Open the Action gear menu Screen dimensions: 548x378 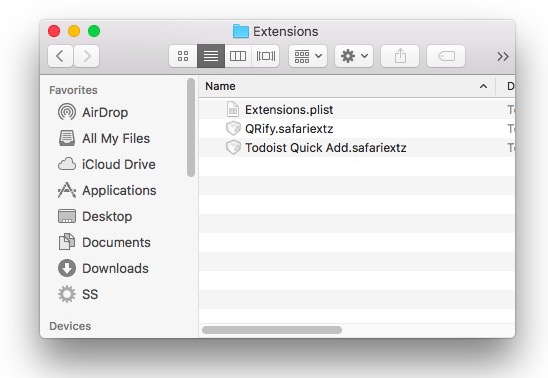point(354,56)
